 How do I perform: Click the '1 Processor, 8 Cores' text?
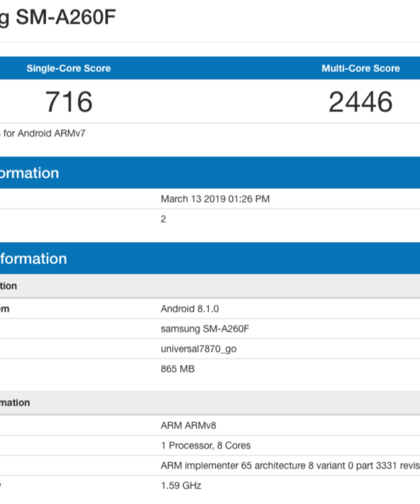click(x=206, y=446)
